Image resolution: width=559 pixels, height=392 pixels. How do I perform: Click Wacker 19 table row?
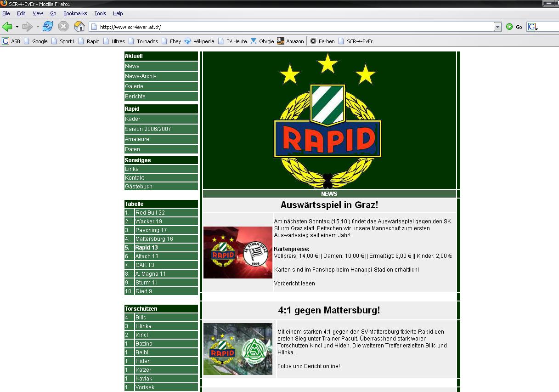161,222
